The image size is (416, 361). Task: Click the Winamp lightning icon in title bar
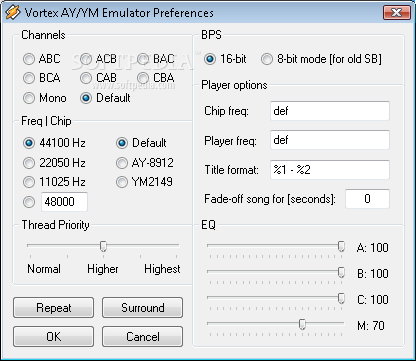tap(12, 12)
